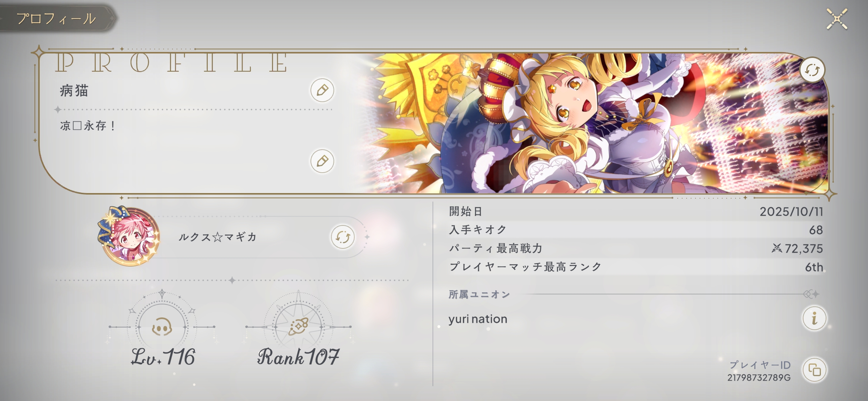Select the pink-haired character avatar
The image size is (868, 401).
[x=130, y=237]
